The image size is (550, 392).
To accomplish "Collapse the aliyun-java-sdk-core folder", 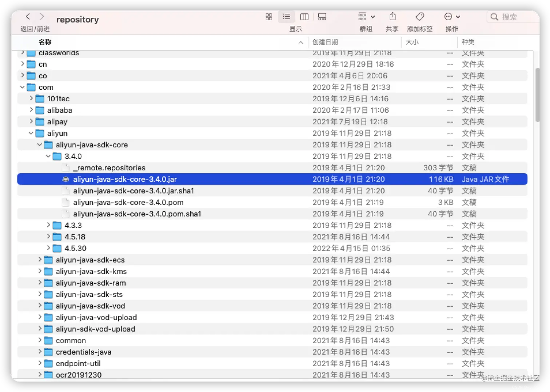I will point(40,145).
